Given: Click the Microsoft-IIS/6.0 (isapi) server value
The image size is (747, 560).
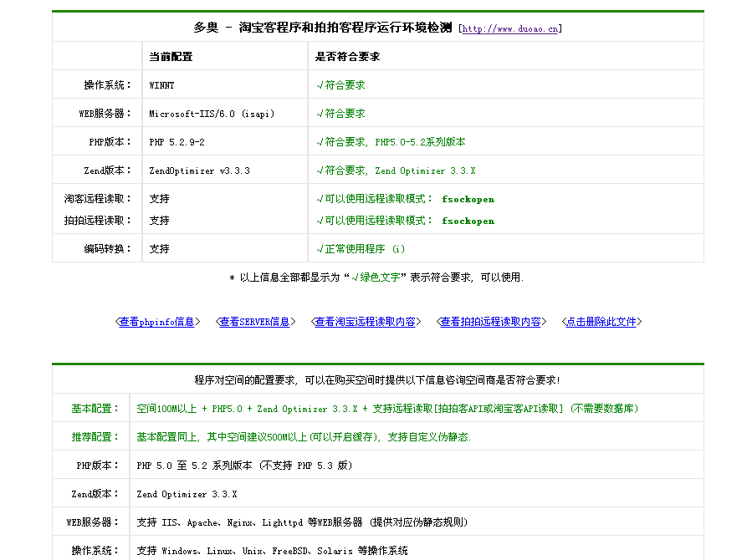Looking at the screenshot, I should 212,114.
